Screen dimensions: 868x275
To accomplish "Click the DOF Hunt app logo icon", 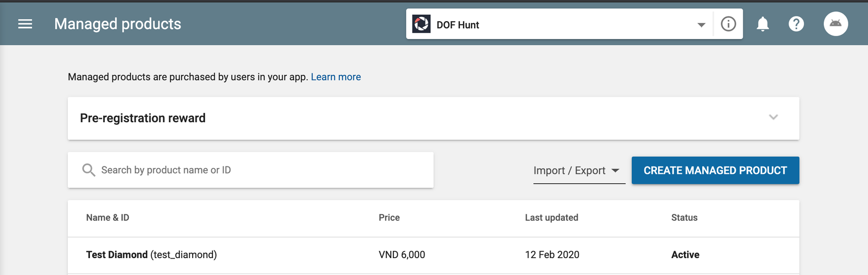I will 421,24.
